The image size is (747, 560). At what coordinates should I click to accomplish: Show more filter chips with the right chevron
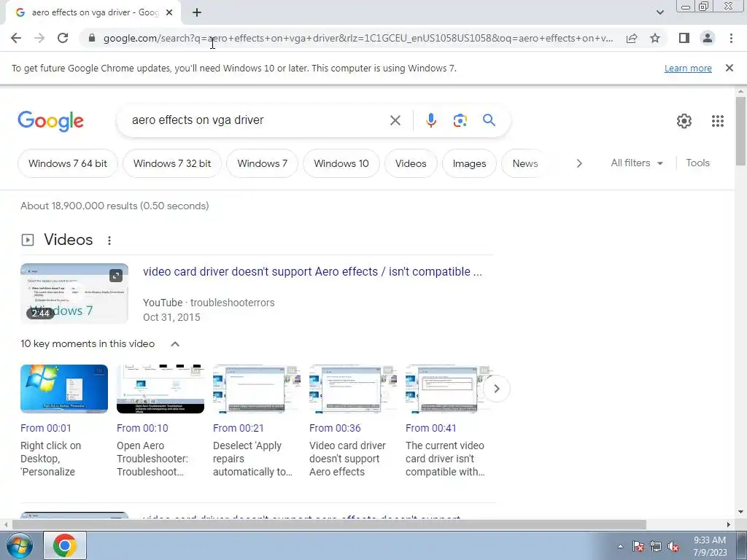(578, 163)
